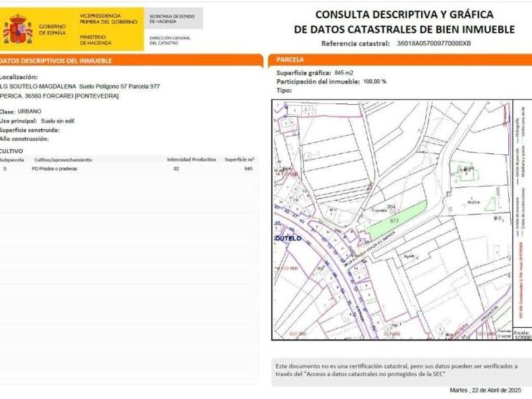Click the 'Intensidad Productiva' column header
Image resolution: width=532 pixels, height=399 pixels.
(191, 160)
